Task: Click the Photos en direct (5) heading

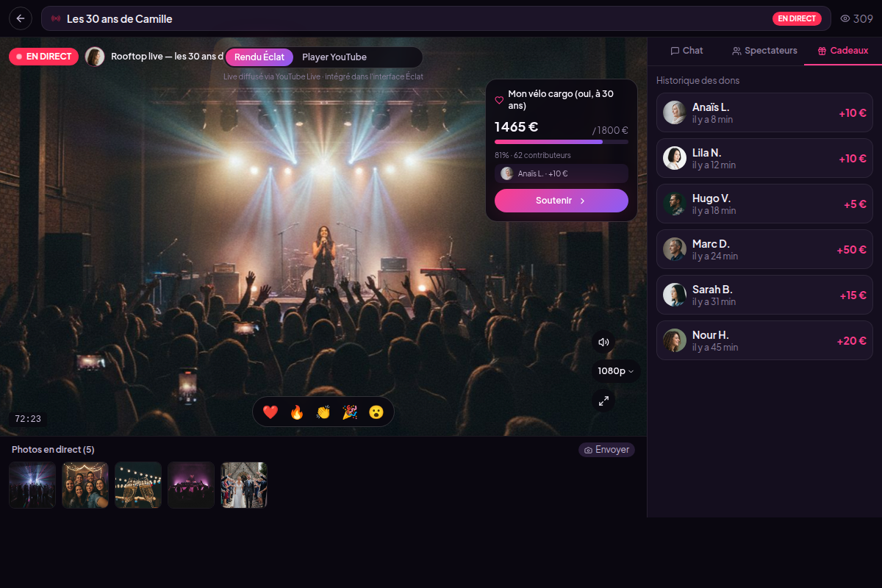Action: (x=53, y=449)
